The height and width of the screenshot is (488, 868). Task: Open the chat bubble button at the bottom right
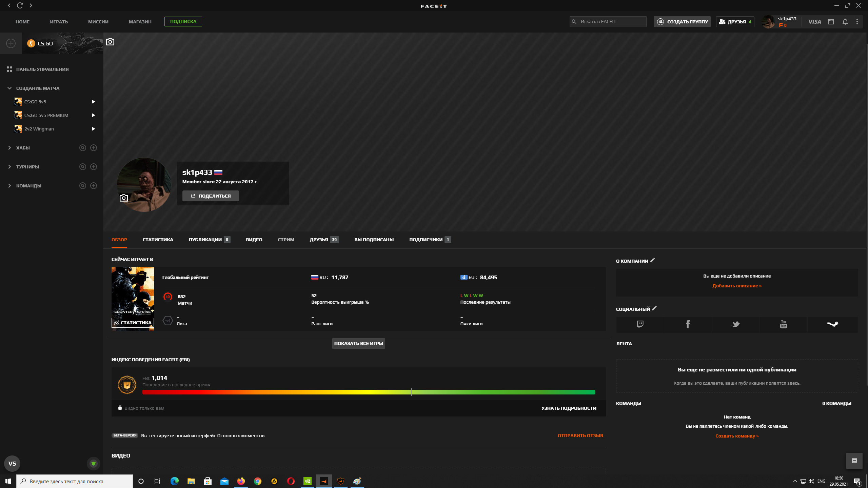pyautogui.click(x=854, y=461)
